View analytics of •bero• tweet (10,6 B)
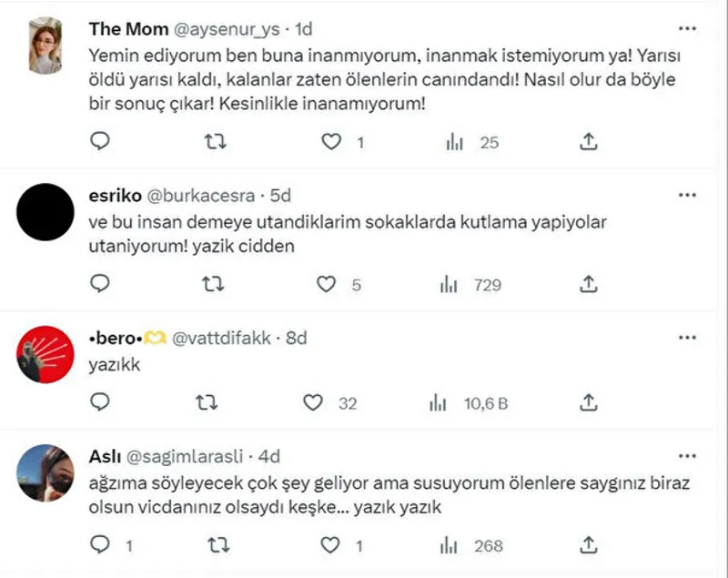 [x=440, y=402]
